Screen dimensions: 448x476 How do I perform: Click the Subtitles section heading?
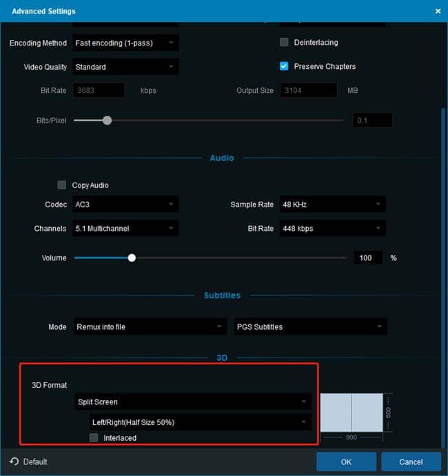(222, 296)
